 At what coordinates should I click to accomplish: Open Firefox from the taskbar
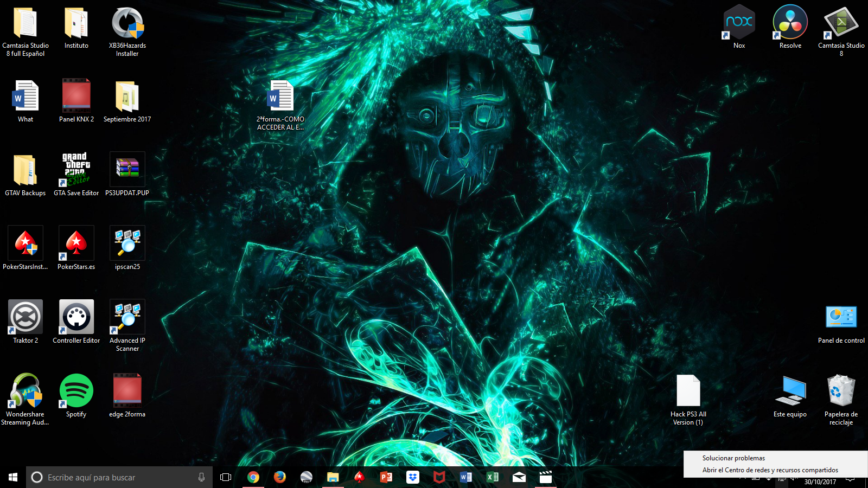tap(279, 477)
